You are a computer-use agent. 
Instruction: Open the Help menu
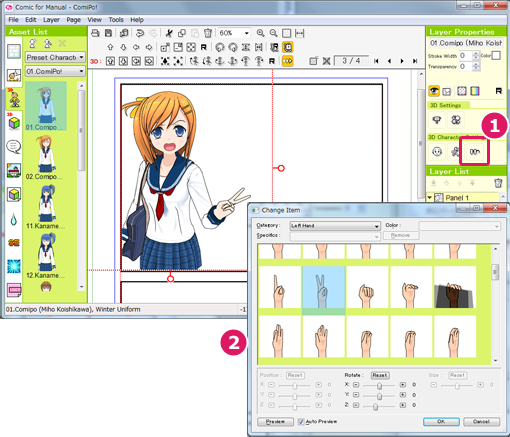(x=137, y=20)
